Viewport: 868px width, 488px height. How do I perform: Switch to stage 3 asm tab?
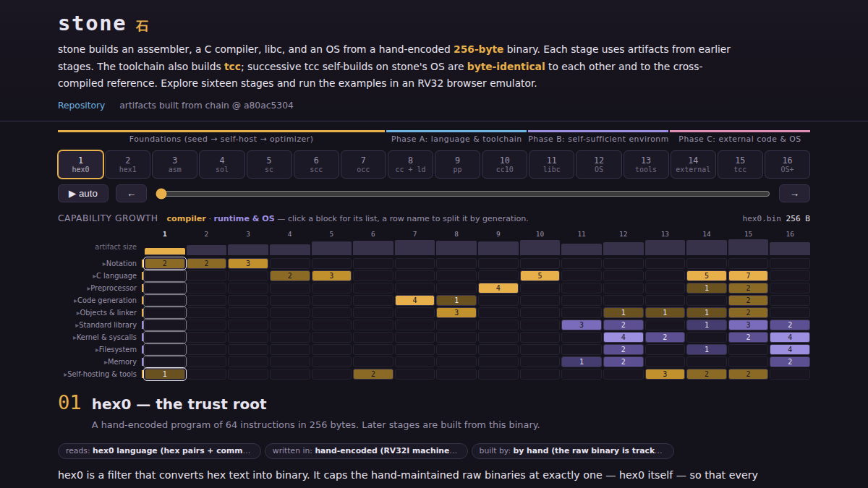point(175,164)
